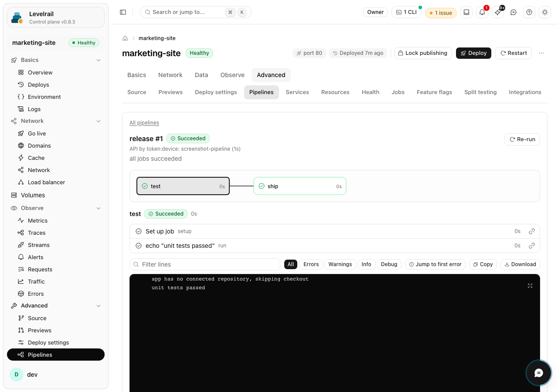Image resolution: width=558 pixels, height=392 pixels.
Task: Follow the All pipelines link
Action: tap(144, 123)
